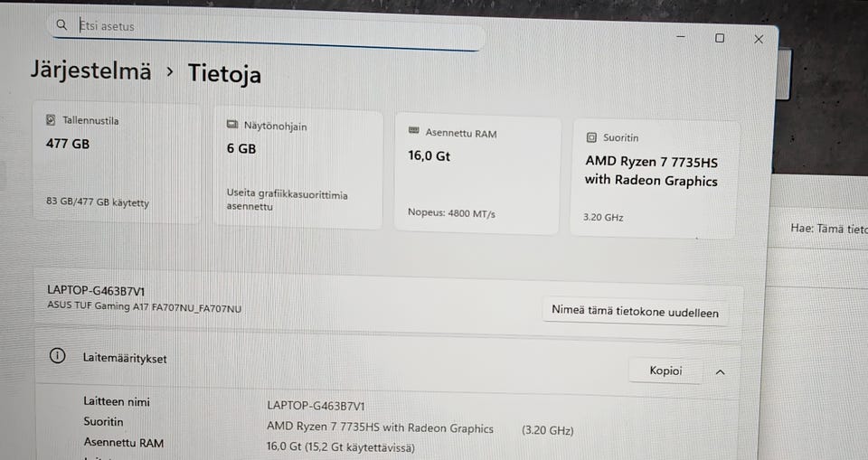Click the Laitemääritykset section title
The image size is (868, 460).
[125, 358]
